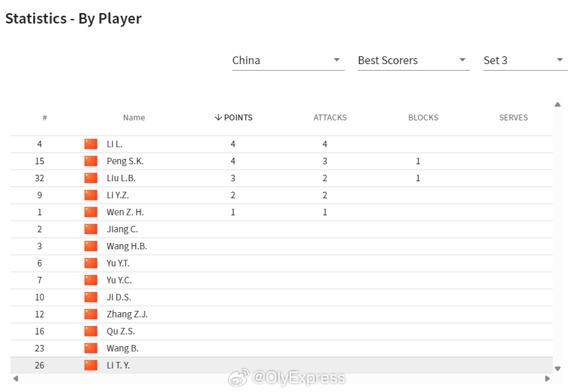
Task: Click the China flag beside Peng S.K.
Action: pos(91,161)
